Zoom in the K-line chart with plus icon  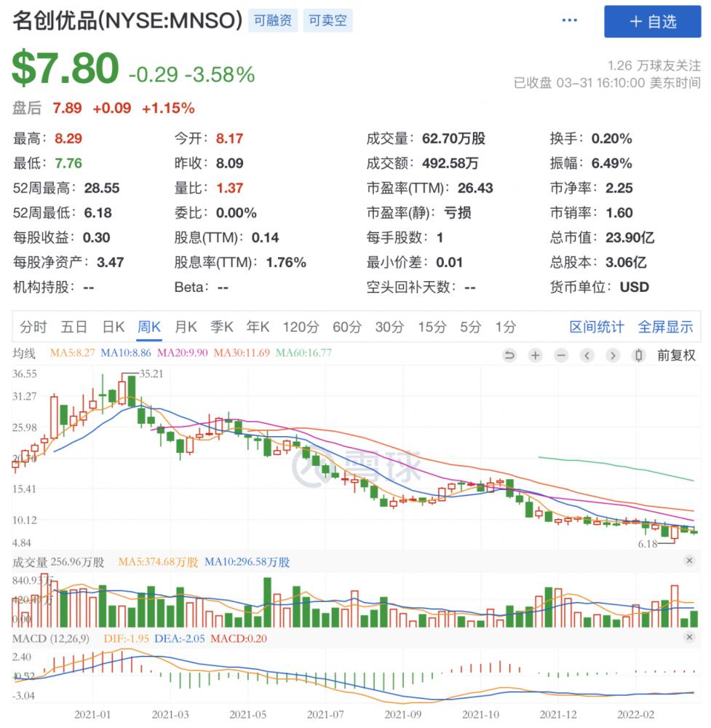[536, 355]
